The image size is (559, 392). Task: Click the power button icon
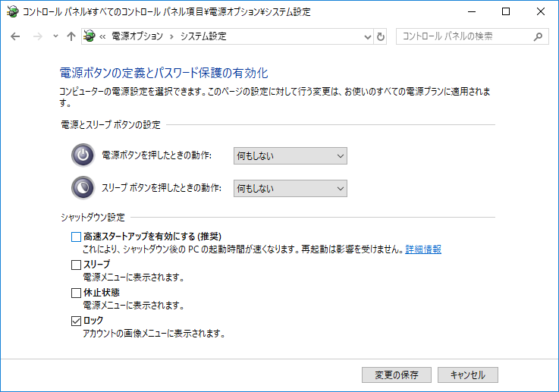pyautogui.click(x=83, y=155)
